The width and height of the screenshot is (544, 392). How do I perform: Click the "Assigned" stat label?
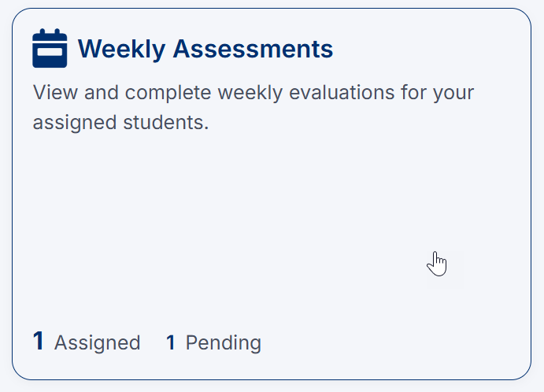pos(97,343)
